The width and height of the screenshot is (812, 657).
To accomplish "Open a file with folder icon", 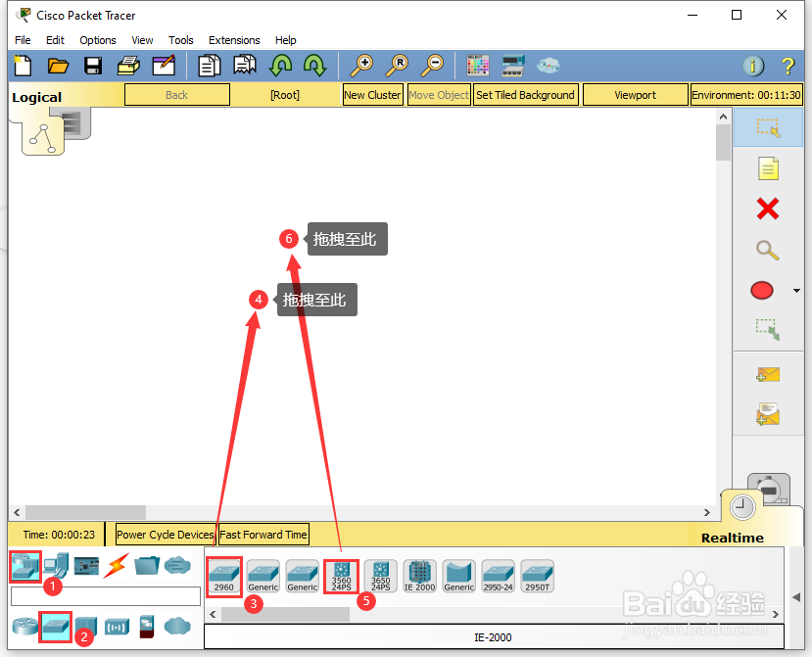I will pyautogui.click(x=58, y=66).
